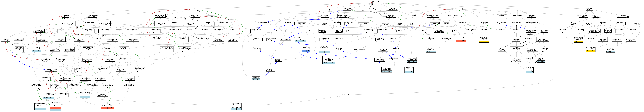Select "cellular response to nitrogen compound" node
Image resolution: width=644 pixels, height=112 pixels.
[x=620, y=31]
